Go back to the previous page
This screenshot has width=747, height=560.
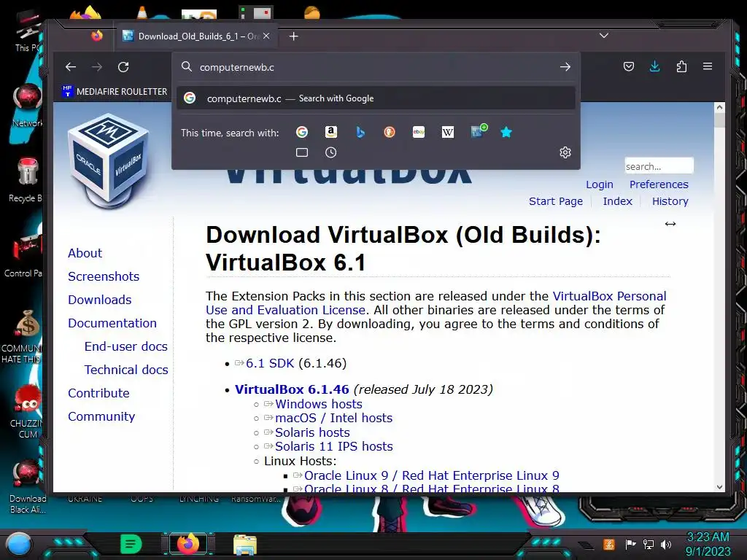[71, 67]
